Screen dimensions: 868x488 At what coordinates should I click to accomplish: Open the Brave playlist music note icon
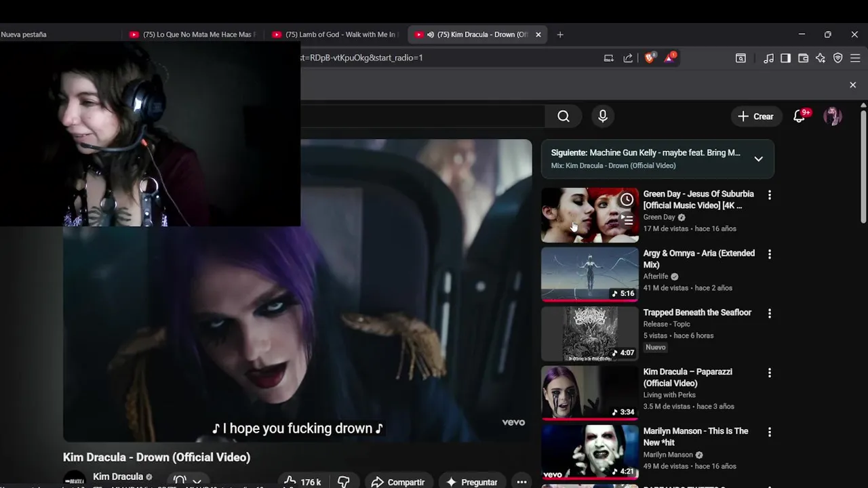(768, 58)
